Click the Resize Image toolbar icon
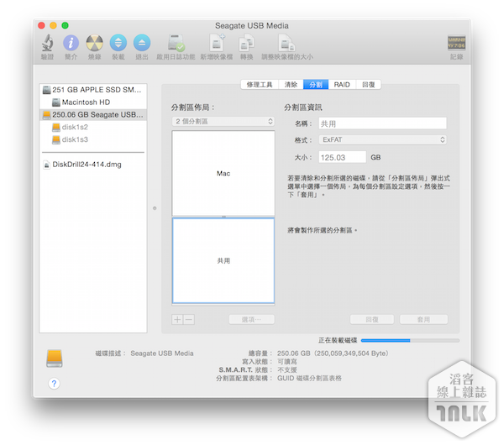 pos(286,44)
